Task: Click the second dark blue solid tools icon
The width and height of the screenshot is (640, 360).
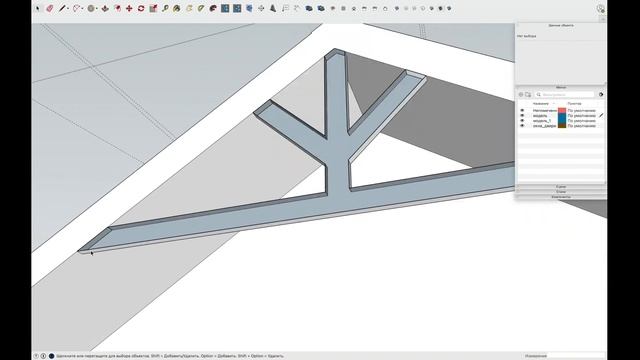Action: coord(321,8)
